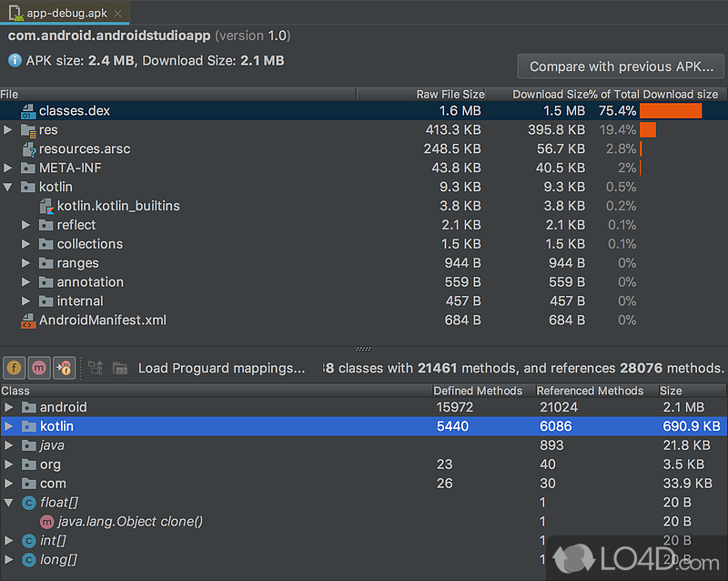728x581 pixels.
Task: Toggle the Show fields (f) filter
Action: coord(14,368)
